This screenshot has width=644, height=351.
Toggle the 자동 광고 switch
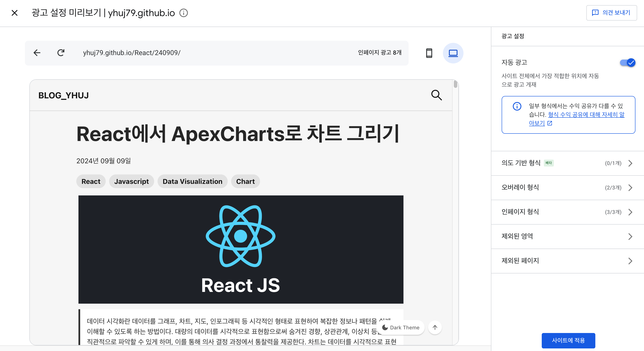tap(627, 62)
